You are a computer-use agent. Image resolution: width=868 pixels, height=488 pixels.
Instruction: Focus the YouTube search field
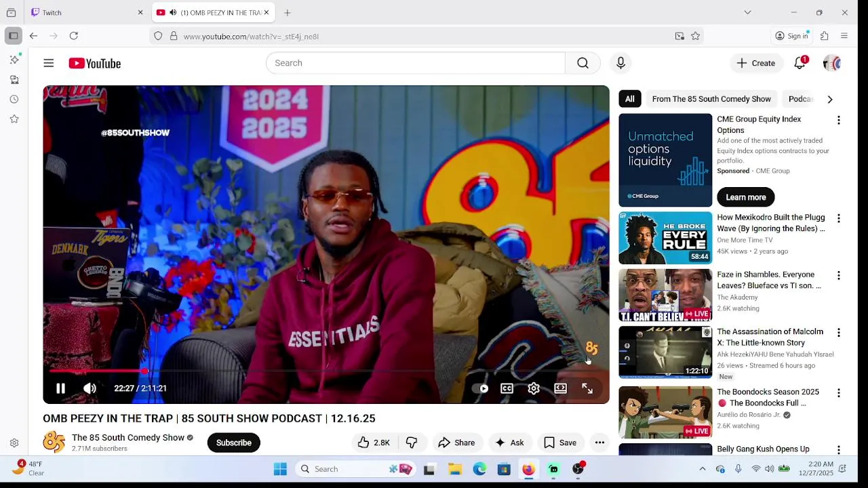(416, 63)
